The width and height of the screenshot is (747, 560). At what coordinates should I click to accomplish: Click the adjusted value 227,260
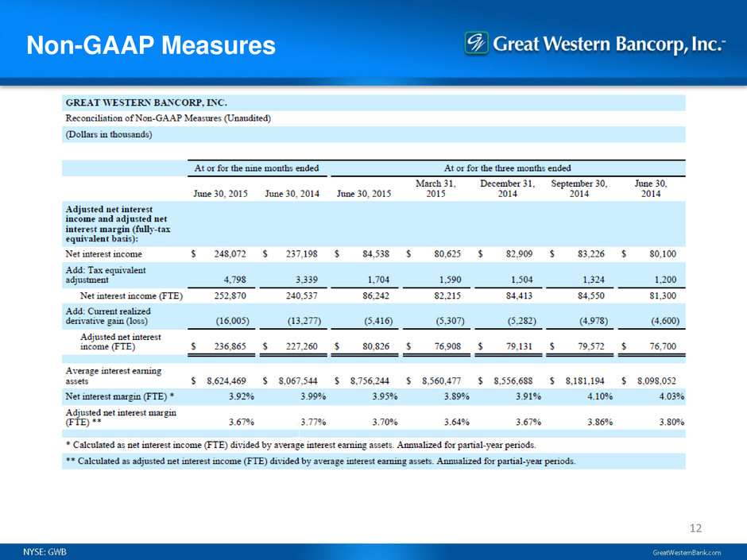pos(301,346)
